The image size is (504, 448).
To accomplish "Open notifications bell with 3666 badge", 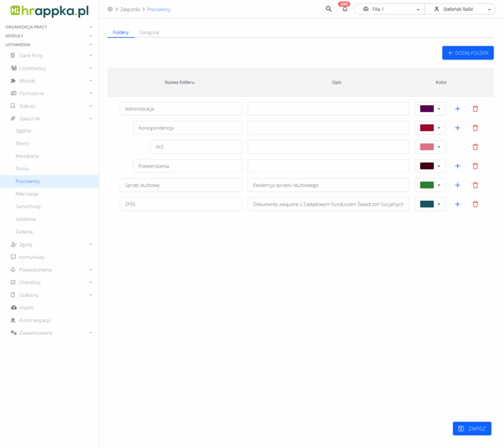I will 345,9.
